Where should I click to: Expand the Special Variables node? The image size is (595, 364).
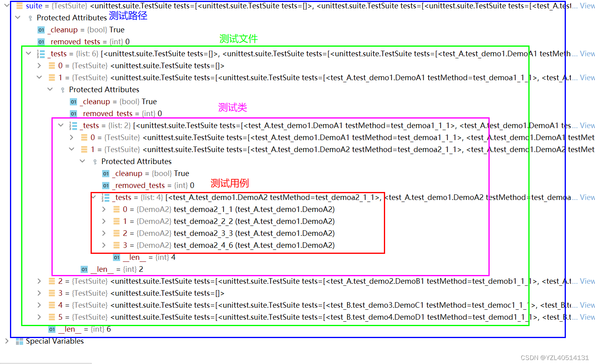click(x=7, y=341)
